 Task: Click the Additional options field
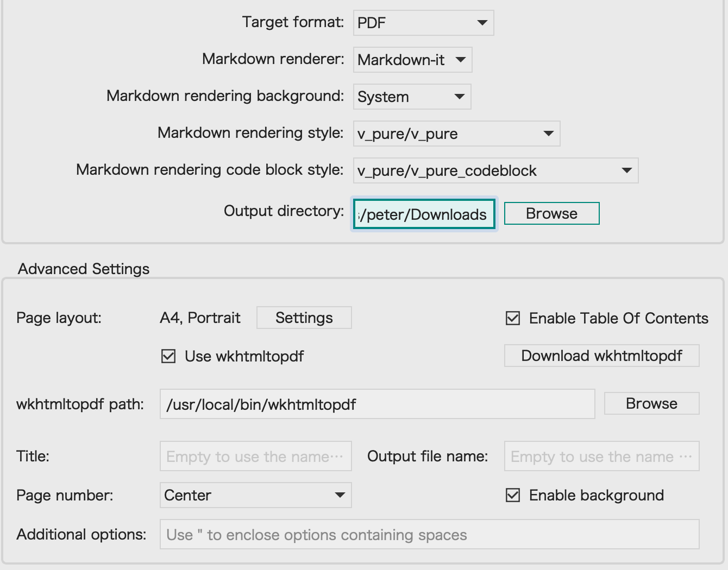(x=429, y=534)
